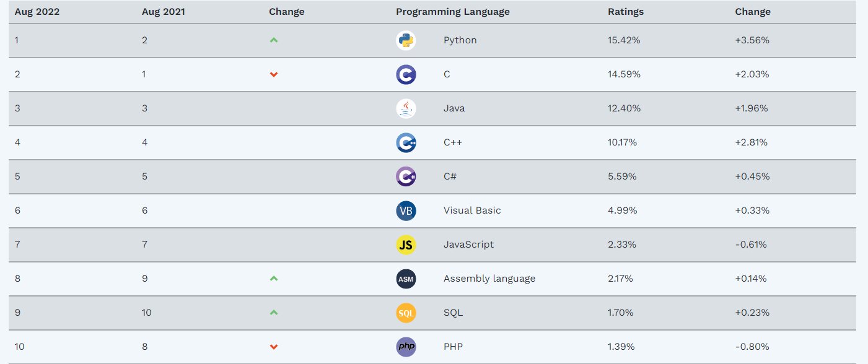Click the Assembly language ASM icon

tap(406, 279)
